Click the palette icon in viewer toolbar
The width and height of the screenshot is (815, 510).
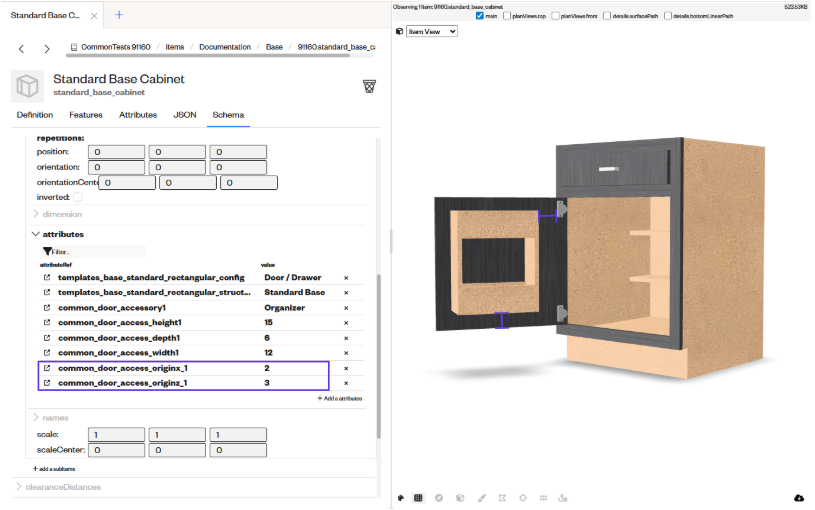(401, 498)
